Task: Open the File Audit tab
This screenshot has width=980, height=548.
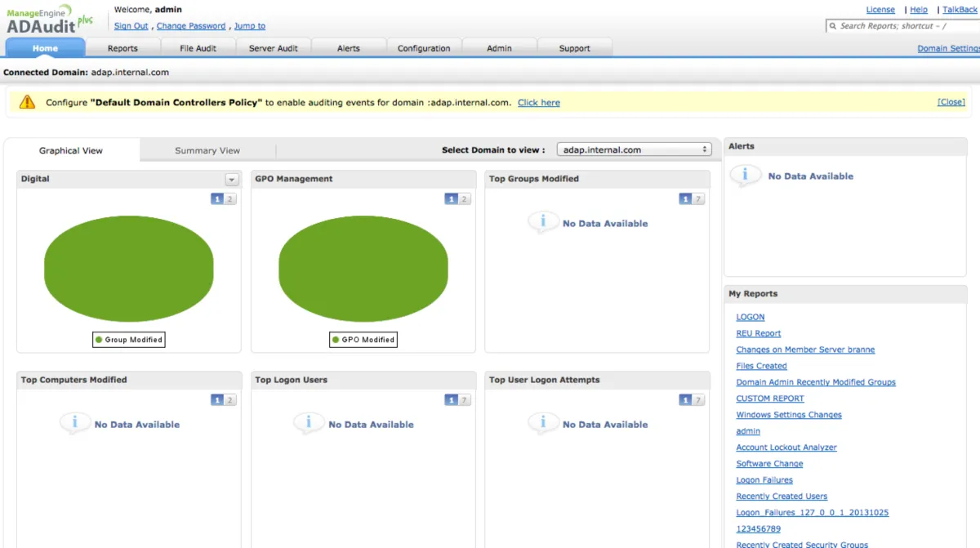Action: 198,48
